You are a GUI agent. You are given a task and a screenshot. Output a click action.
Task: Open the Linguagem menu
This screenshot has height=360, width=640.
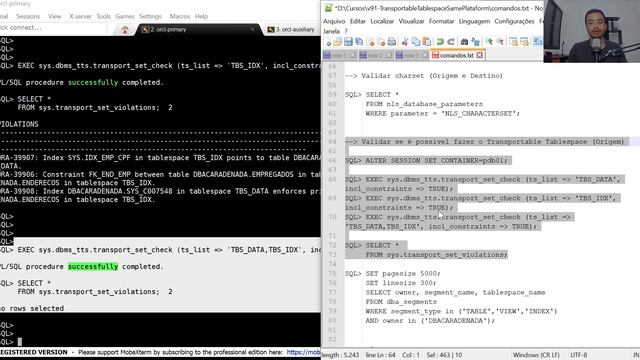click(474, 21)
